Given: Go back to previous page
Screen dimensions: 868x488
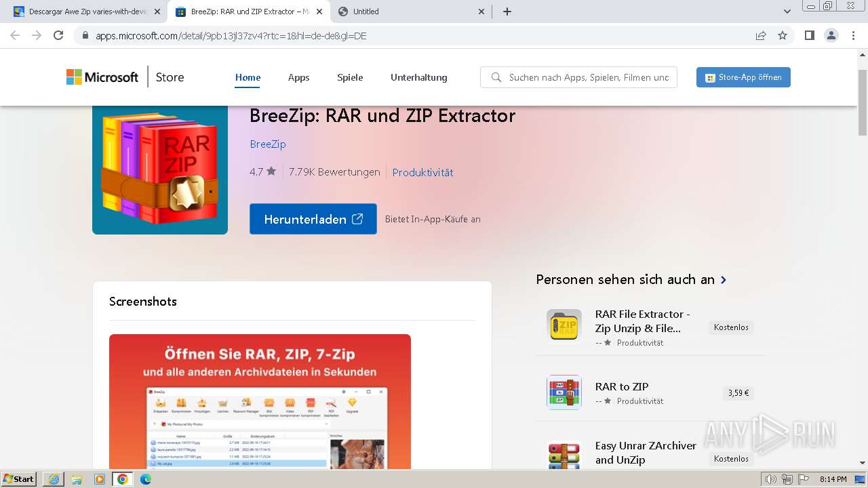Looking at the screenshot, I should tap(15, 35).
